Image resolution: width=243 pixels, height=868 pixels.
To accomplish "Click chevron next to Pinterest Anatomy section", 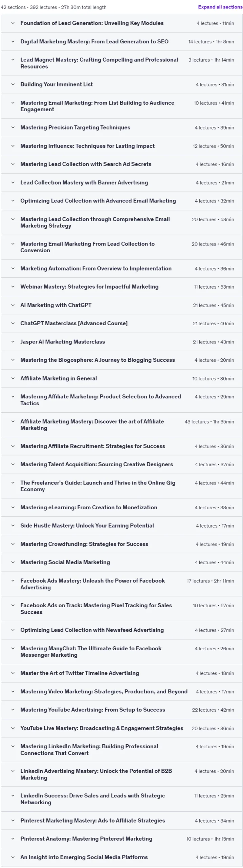I will click(13, 839).
